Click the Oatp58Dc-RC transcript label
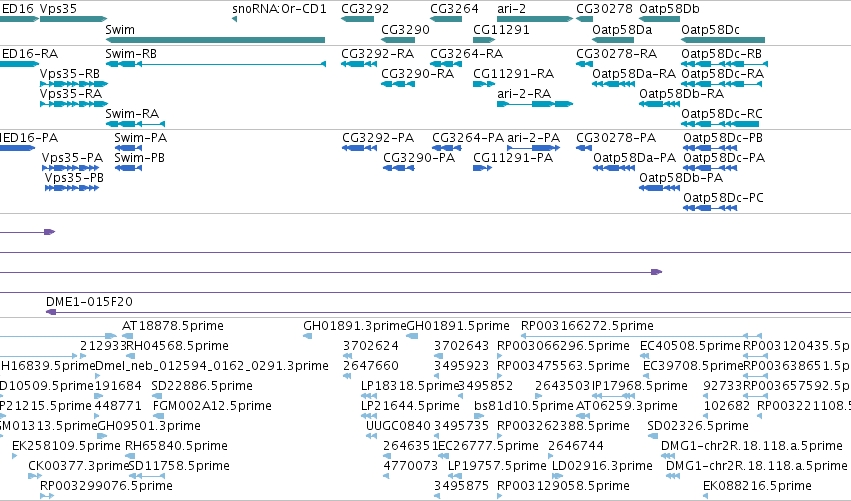This screenshot has width=851, height=501. pos(722,113)
